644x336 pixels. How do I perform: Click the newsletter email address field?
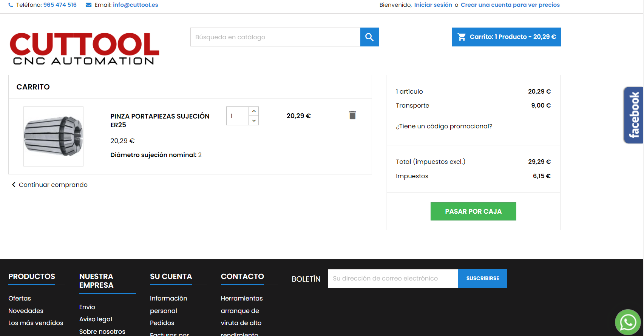pyautogui.click(x=393, y=279)
